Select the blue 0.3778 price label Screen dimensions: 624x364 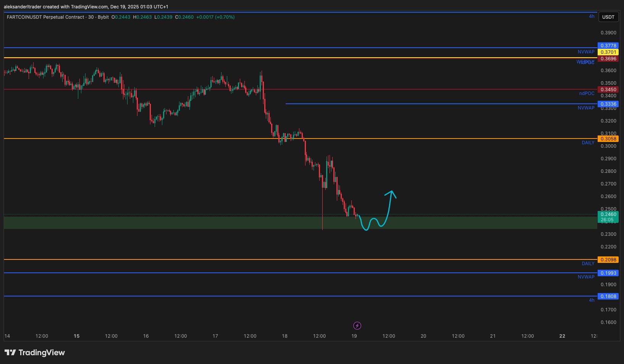tap(608, 45)
